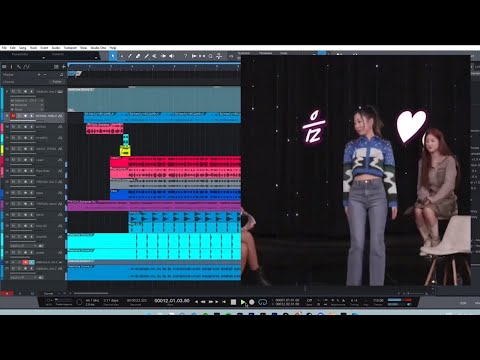Click the Go to End transport button
Image resolution: width=480 pixels, height=360 pixels.
[x=217, y=302]
